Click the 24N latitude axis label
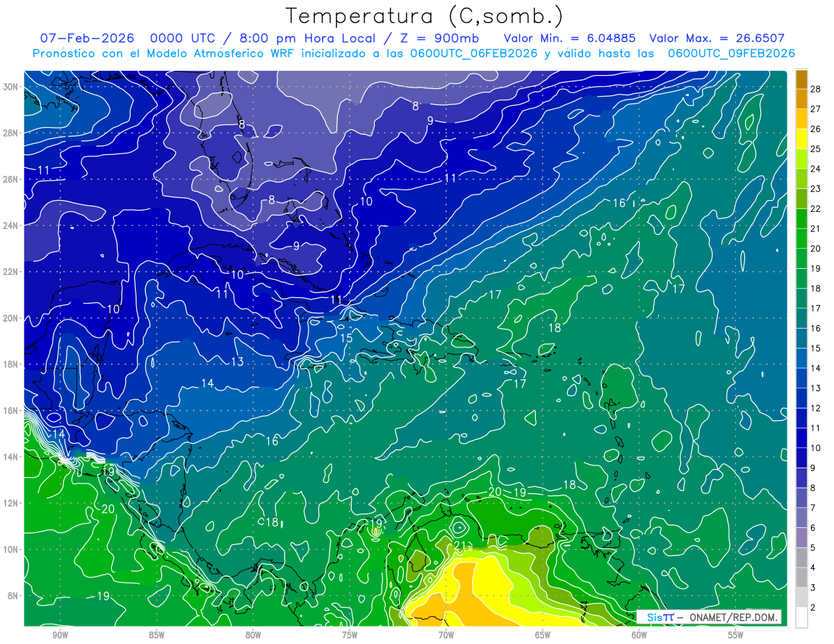 point(10,226)
